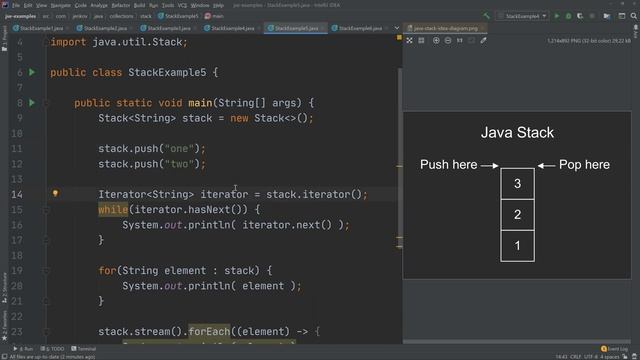Show hidden editor tabs chevron
The image size is (640, 360).
pos(397,28)
